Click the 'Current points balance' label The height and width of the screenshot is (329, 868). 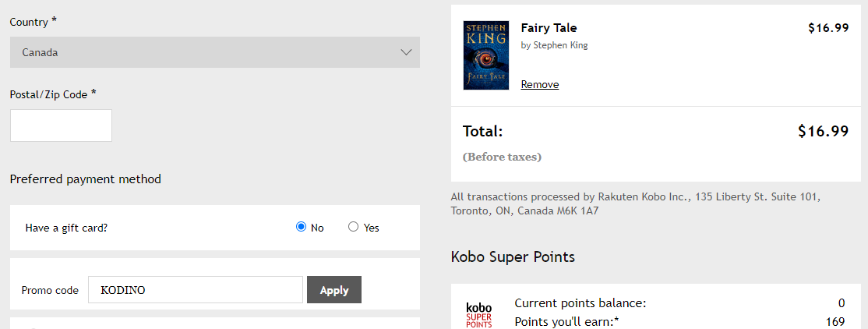580,303
